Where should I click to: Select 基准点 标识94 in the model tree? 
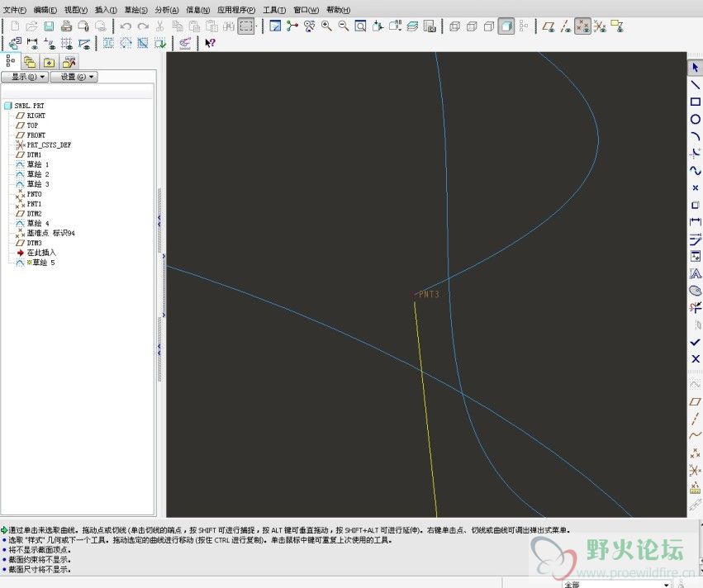pyautogui.click(x=50, y=233)
